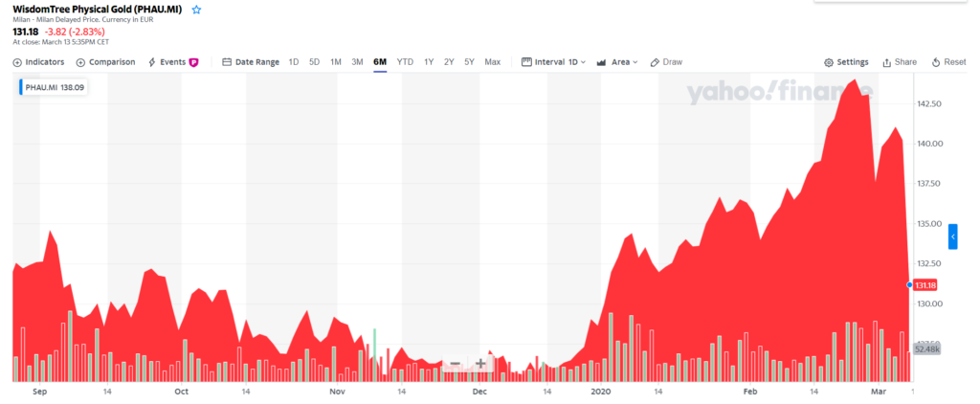
Task: Click the pink Events badge icon
Action: coord(193,62)
